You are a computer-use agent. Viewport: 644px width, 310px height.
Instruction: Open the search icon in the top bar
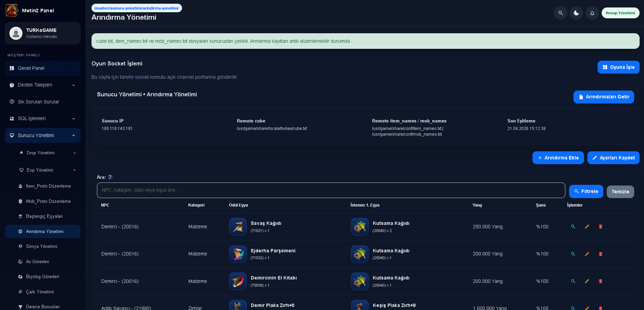561,13
